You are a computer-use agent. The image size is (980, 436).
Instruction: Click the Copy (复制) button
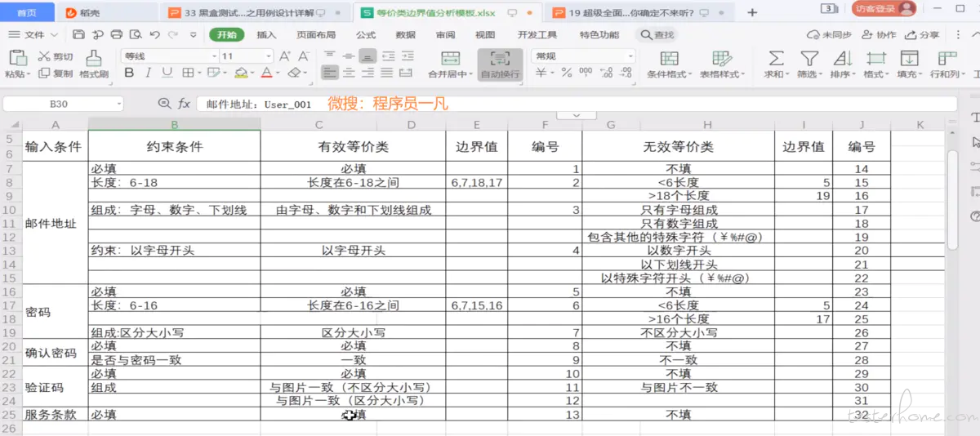pos(55,73)
